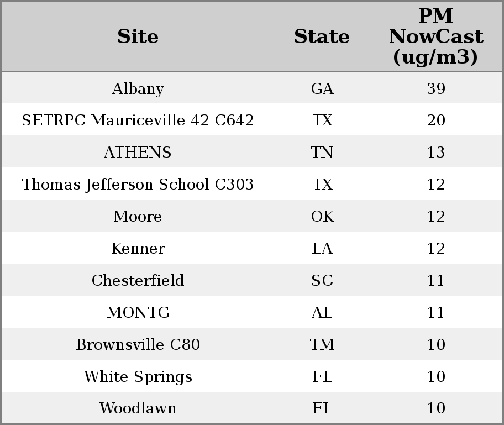Viewport: 504px width, 425px height.
Task: Click the State column header
Action: click(x=322, y=36)
